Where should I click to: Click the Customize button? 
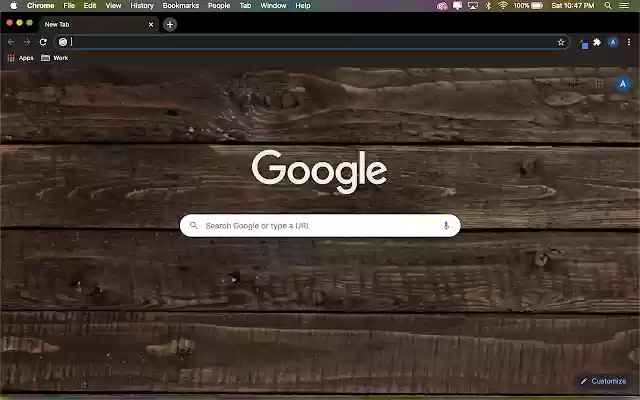[603, 381]
